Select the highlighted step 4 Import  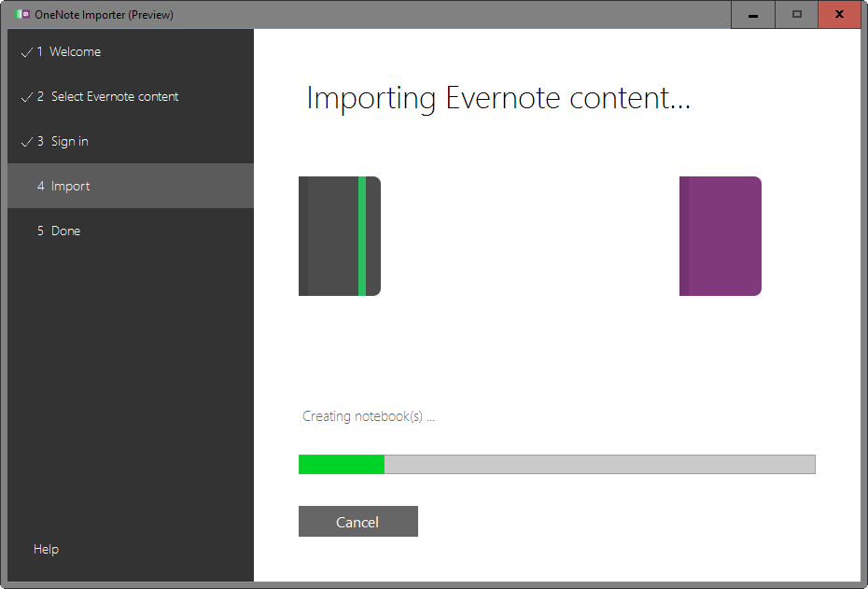131,186
